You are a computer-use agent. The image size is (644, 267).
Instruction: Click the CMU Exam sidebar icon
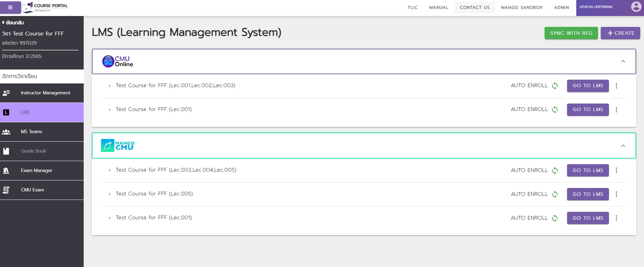point(6,190)
